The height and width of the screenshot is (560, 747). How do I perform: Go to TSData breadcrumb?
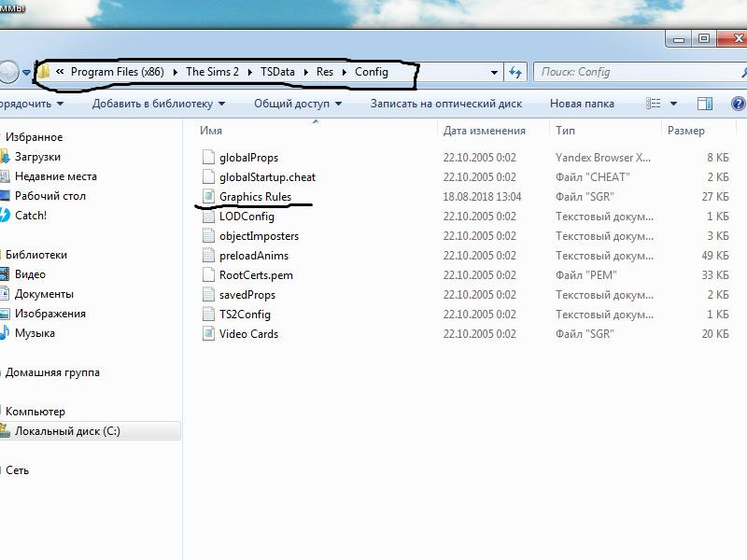tap(277, 72)
